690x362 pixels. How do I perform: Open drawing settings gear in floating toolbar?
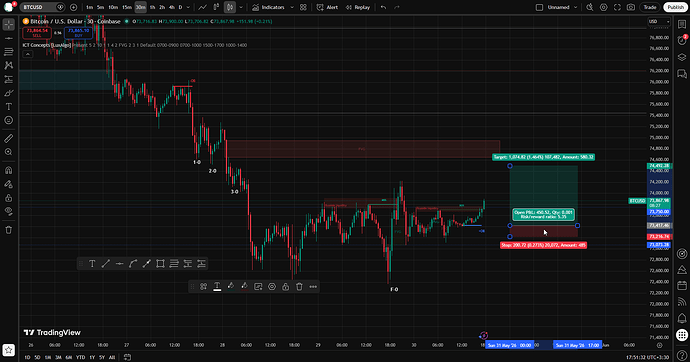coord(272,286)
